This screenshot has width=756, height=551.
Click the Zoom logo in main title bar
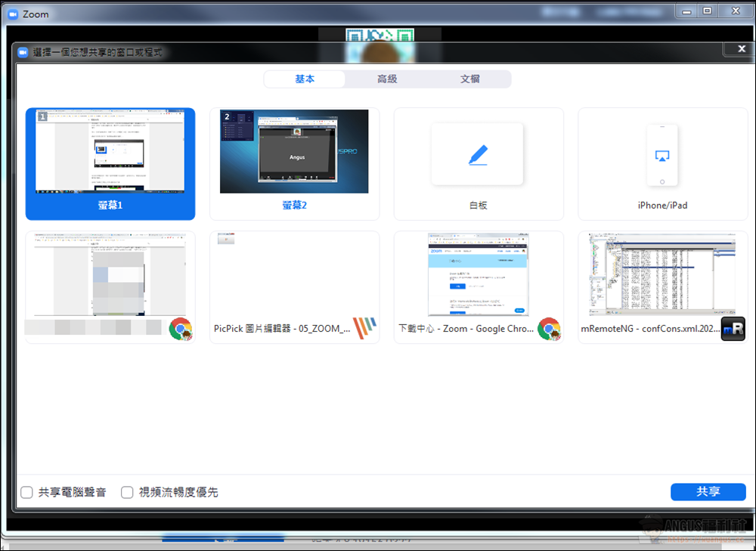point(12,14)
